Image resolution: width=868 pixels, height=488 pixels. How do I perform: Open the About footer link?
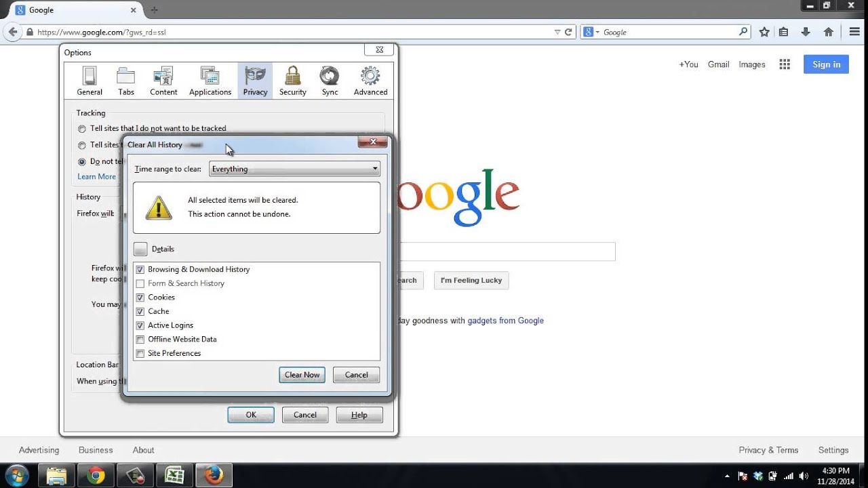(143, 450)
